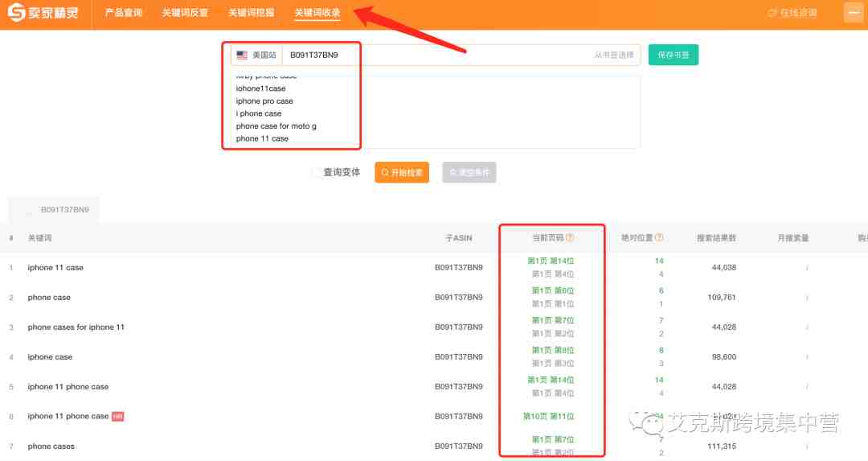Image resolution: width=868 pixels, height=461 pixels.
Task: Open the 关键词反查 menu
Action: click(x=185, y=13)
